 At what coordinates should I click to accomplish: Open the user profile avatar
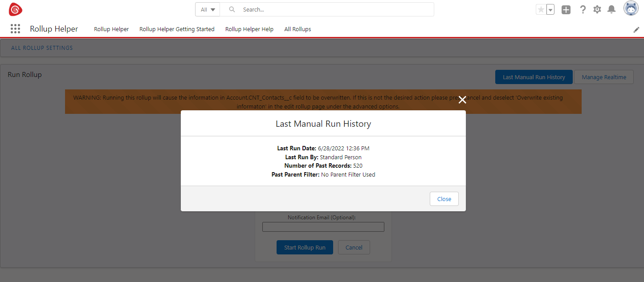(x=631, y=8)
